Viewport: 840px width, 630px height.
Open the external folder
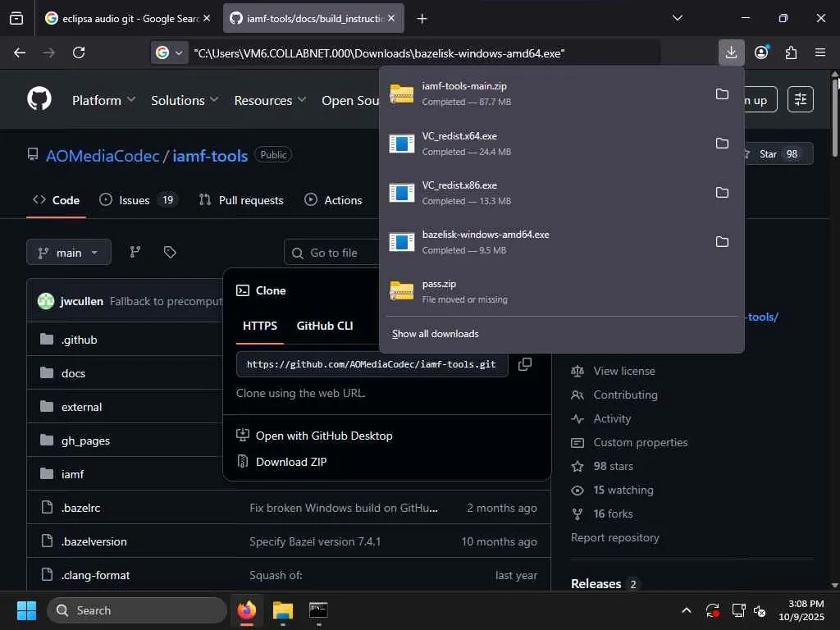(81, 407)
